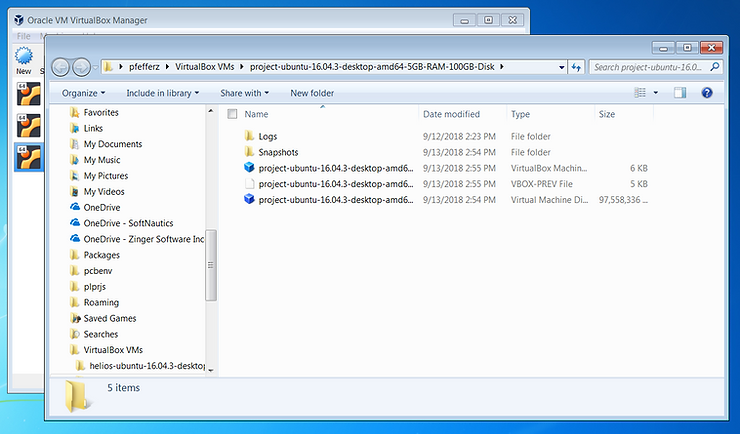Click the Snapshots folder icon
This screenshot has height=434, width=740.
pyautogui.click(x=250, y=152)
